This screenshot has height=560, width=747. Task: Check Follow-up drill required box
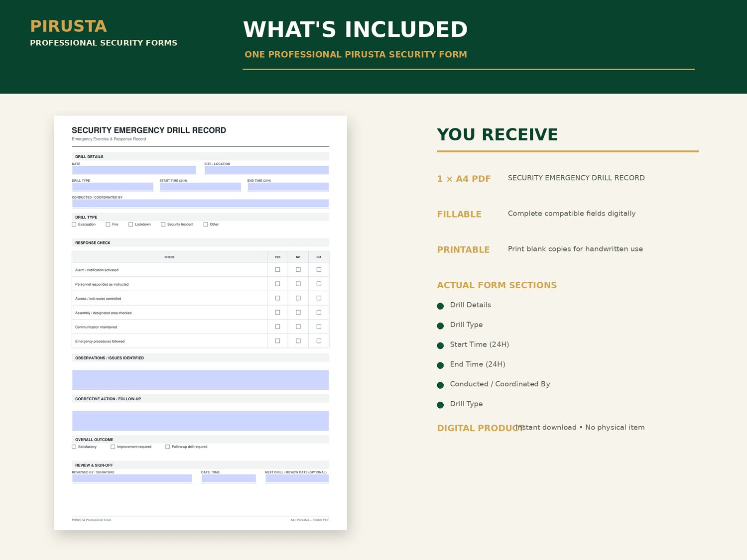(x=168, y=447)
